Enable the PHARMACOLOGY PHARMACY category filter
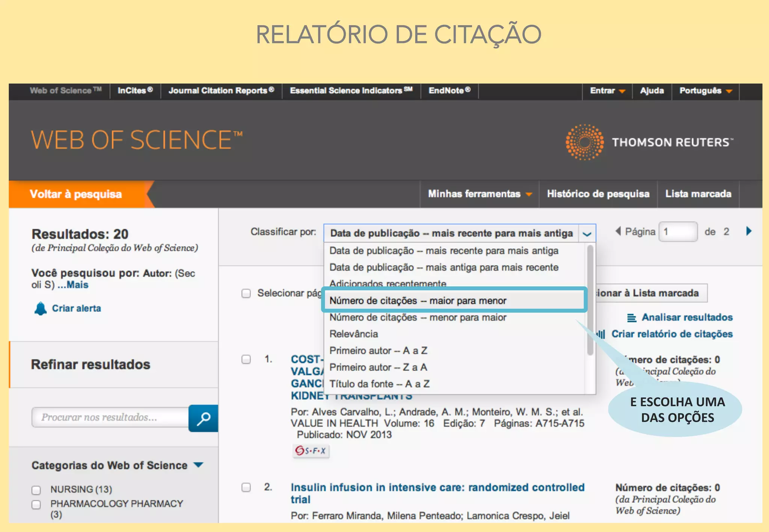Image resolution: width=769 pixels, height=532 pixels. point(36,505)
